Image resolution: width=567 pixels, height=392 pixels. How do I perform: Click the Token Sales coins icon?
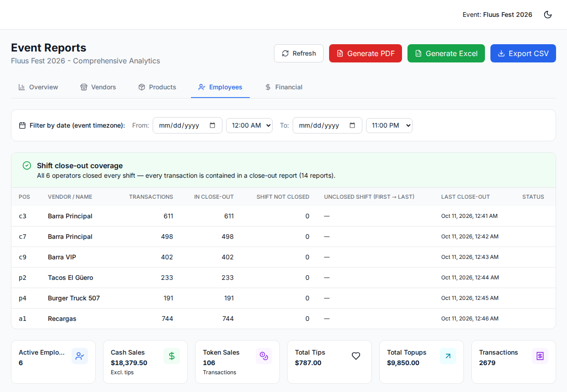[264, 356]
